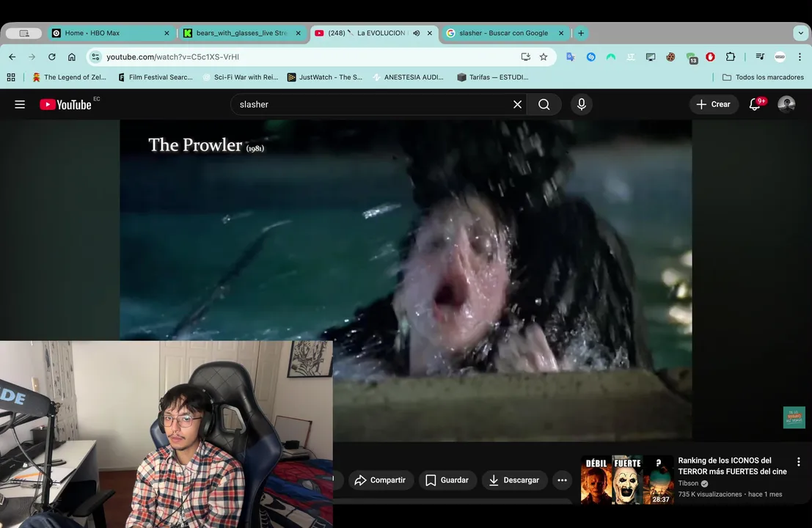Viewport: 812px width, 528px height.
Task: Click the channel watermark in video corner
Action: (794, 418)
